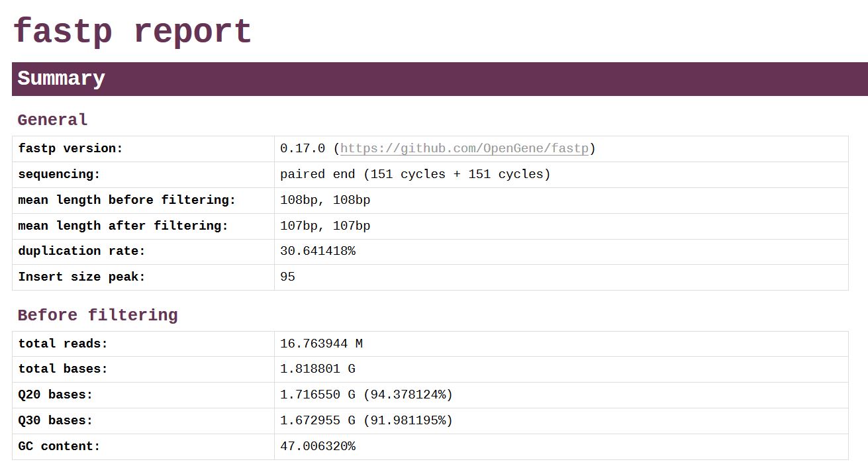The width and height of the screenshot is (868, 466).
Task: Click the '108bp, 108bp' value
Action: click(x=325, y=200)
